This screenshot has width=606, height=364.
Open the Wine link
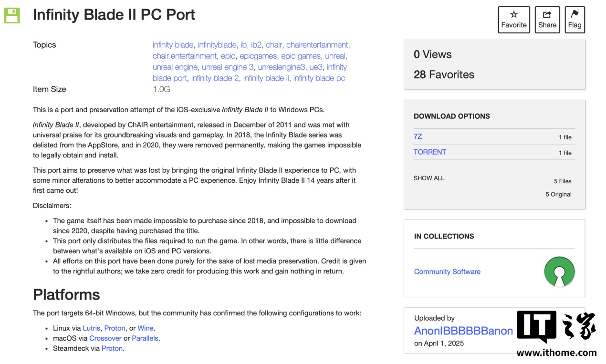pyautogui.click(x=146, y=328)
